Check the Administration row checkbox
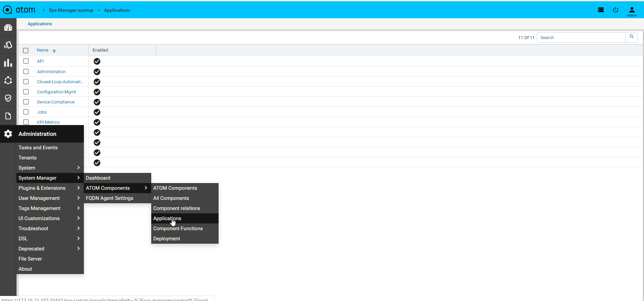Screen dimensions: 644x301 26,71
